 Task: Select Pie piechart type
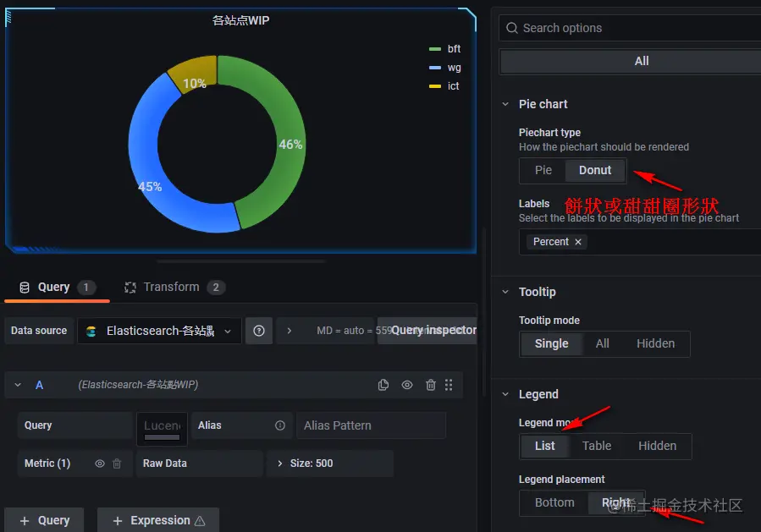[543, 170]
